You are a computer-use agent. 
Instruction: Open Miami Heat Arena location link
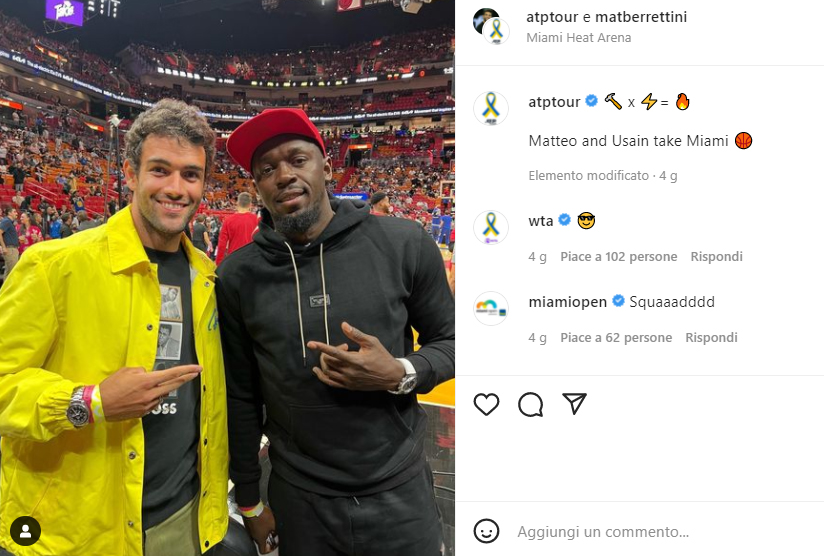pyautogui.click(x=579, y=37)
